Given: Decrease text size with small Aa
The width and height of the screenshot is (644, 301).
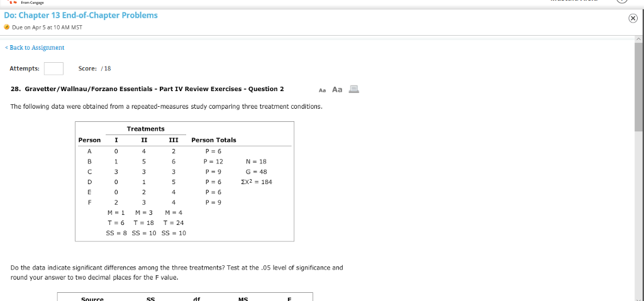Looking at the screenshot, I should point(323,90).
